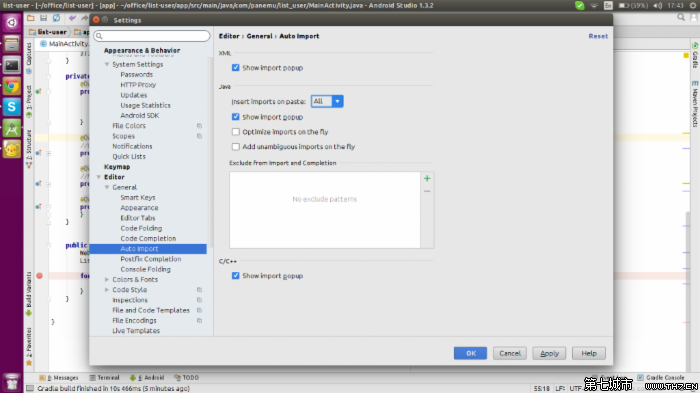Add an exclude pattern with plus icon
This screenshot has width=700, height=393.
427,179
